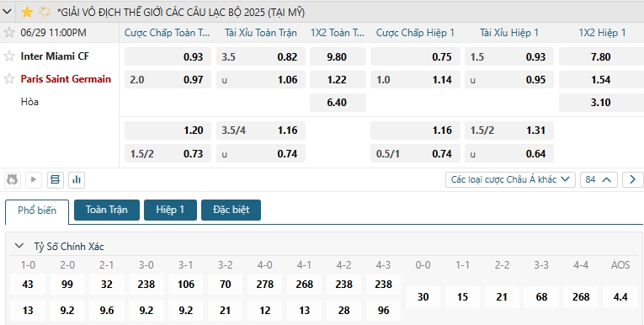
Task: Toggle favorite star for the league header
Action: click(x=27, y=12)
